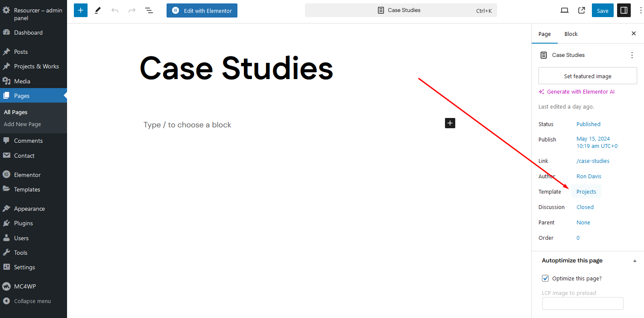Open the Case Studies page actions menu
644x318 pixels.
632,55
